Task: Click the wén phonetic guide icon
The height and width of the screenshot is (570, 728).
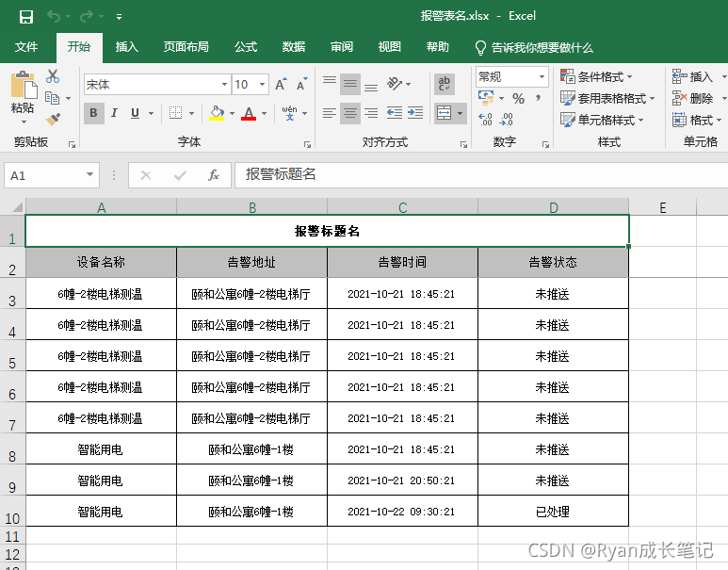Action: tap(289, 113)
